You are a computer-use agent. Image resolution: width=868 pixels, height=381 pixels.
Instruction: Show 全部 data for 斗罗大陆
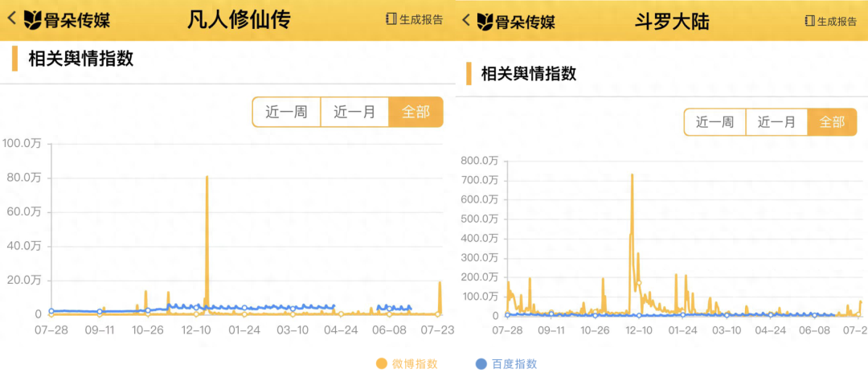pos(832,122)
